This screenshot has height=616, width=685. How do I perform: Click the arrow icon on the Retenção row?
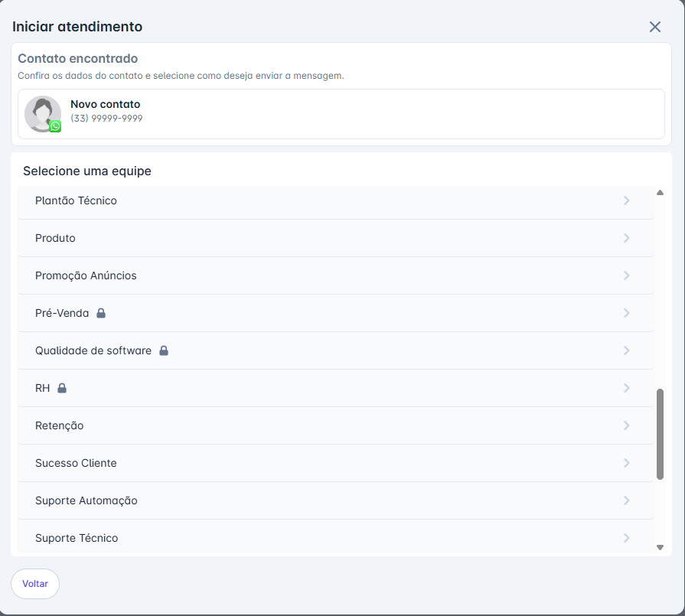tap(626, 425)
